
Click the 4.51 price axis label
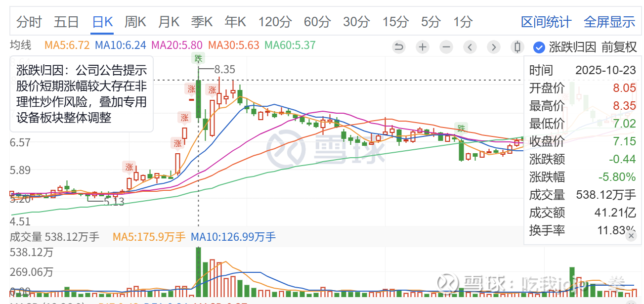pyautogui.click(x=21, y=221)
